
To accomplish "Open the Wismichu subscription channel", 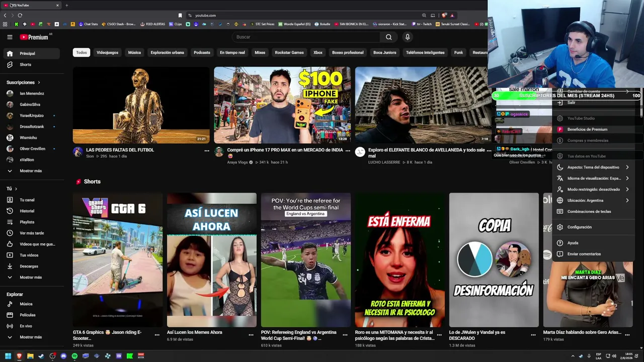I will tap(31, 138).
